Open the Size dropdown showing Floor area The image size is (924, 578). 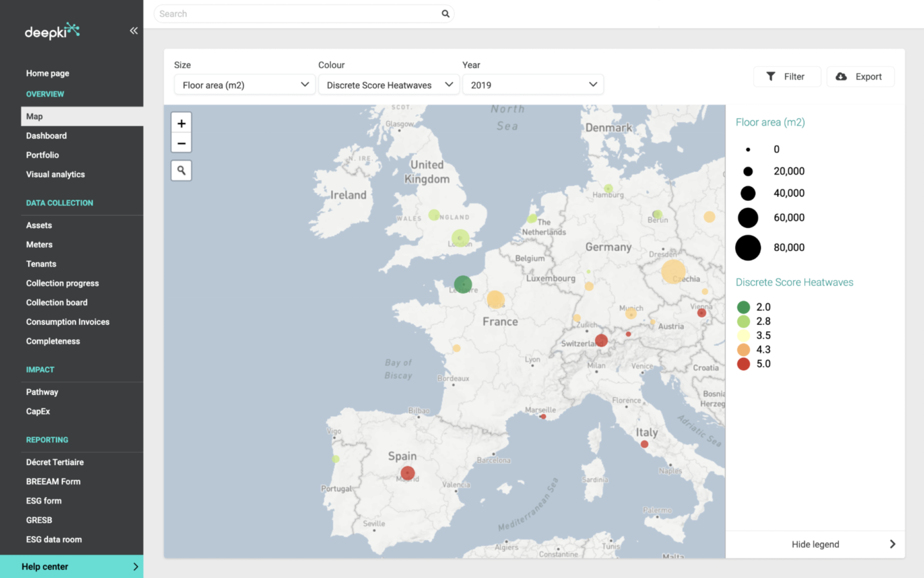pyautogui.click(x=244, y=85)
